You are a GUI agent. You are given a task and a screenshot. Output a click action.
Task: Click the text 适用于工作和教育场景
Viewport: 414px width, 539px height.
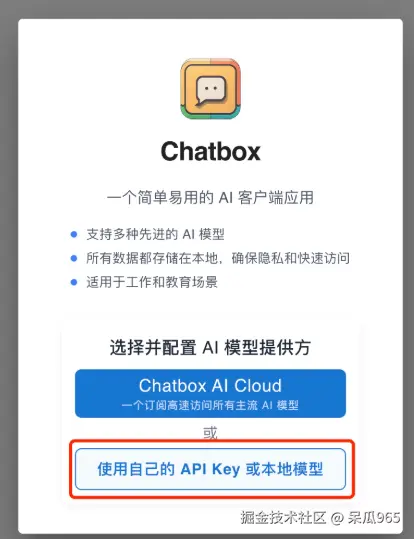click(x=152, y=282)
